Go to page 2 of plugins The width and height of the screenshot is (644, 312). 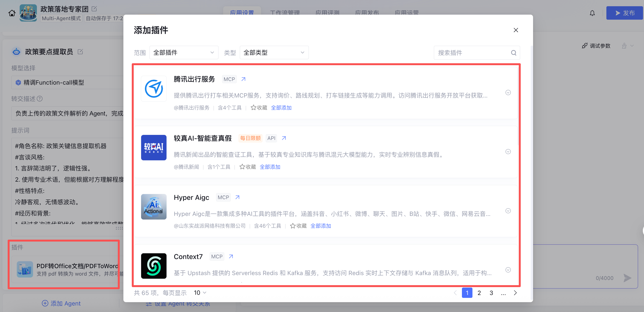point(479,293)
